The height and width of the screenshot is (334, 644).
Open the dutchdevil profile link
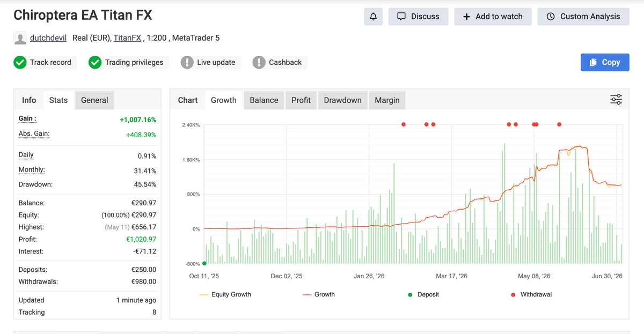49,38
